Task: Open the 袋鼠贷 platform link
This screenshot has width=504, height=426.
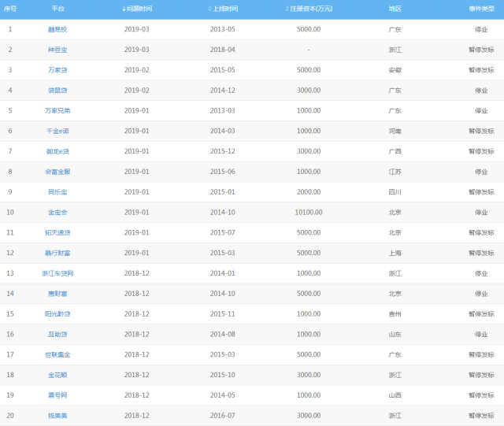Action: coord(57,90)
